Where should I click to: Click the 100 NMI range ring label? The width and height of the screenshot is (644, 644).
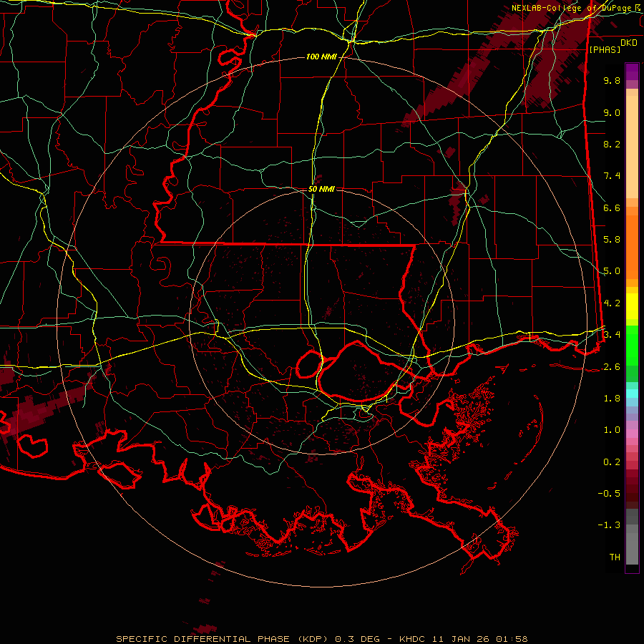tap(321, 57)
